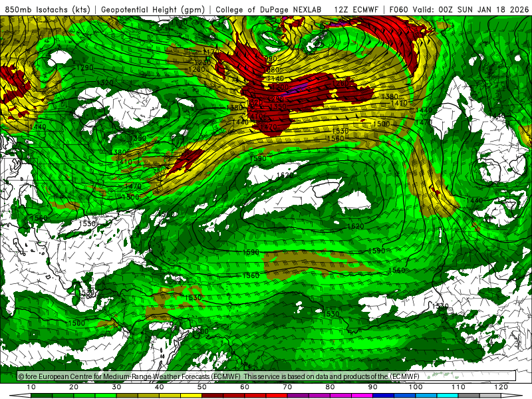Click the '1080' height contour label
This screenshot has width=532, height=399.
(x=271, y=70)
